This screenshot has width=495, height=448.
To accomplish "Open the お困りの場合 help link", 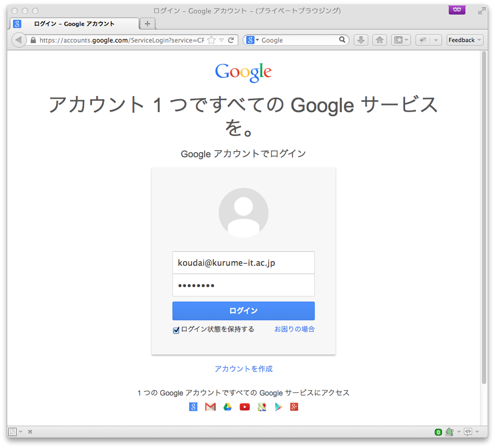I will click(294, 329).
